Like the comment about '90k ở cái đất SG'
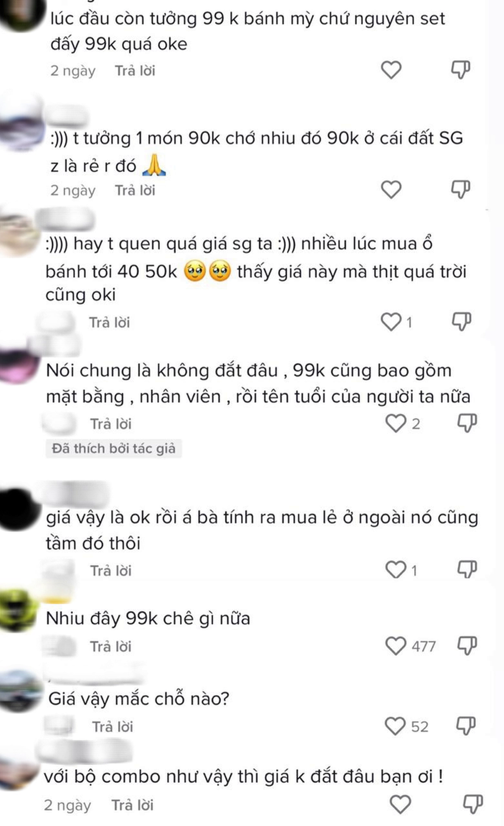 pos(391,189)
